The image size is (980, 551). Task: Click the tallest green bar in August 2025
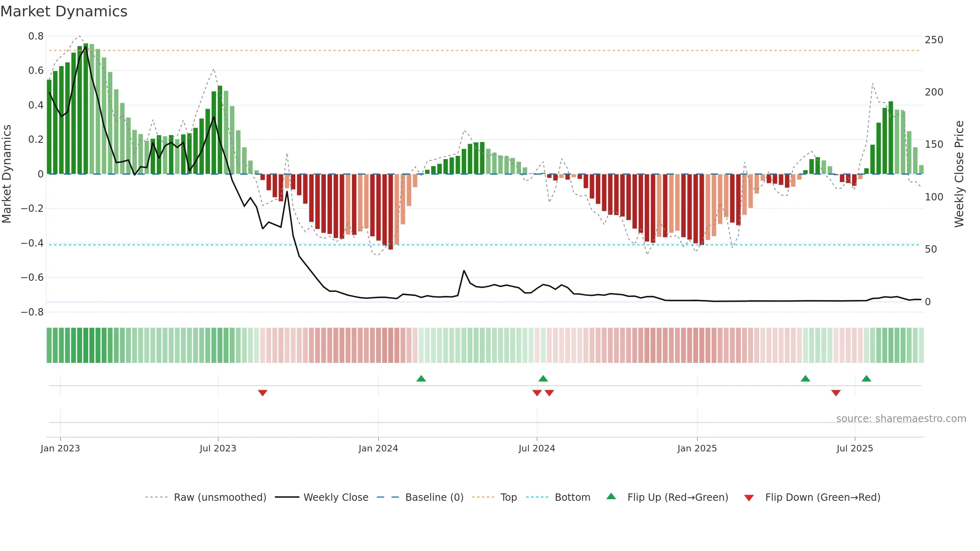click(891, 138)
